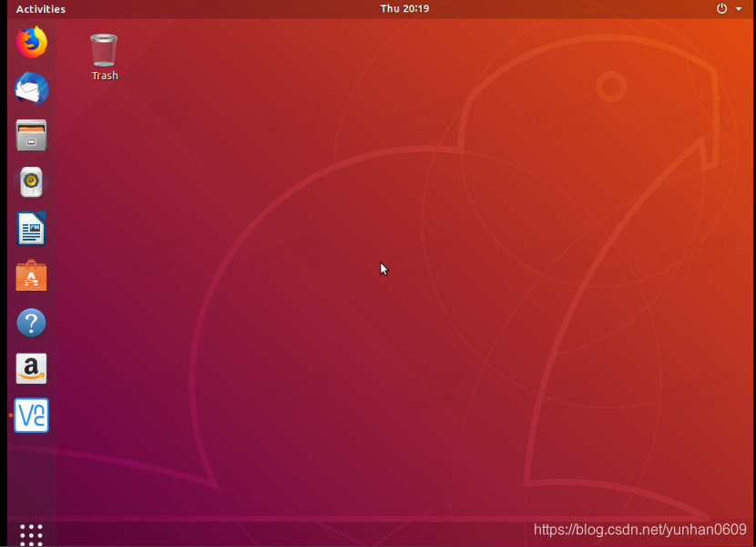
Task: Open the Activities overview
Action: coord(40,9)
